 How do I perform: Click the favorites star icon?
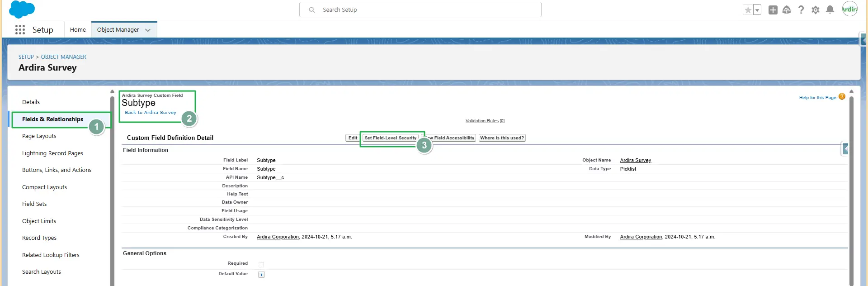(748, 10)
